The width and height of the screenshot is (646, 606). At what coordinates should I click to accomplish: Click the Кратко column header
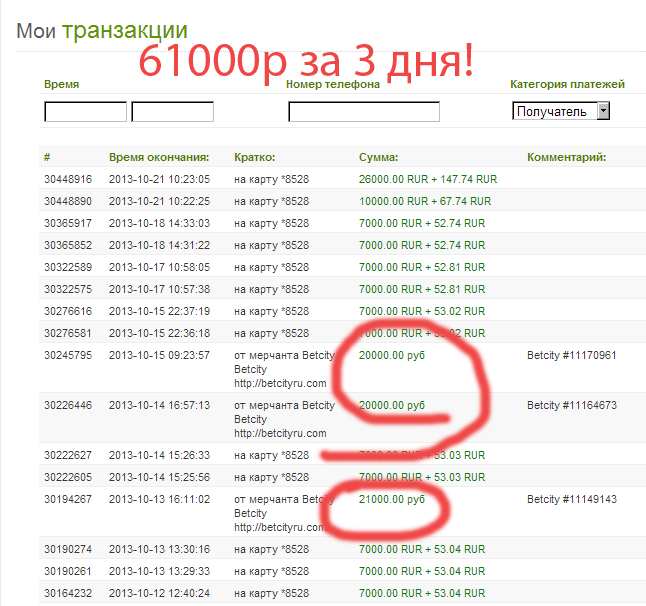254,157
